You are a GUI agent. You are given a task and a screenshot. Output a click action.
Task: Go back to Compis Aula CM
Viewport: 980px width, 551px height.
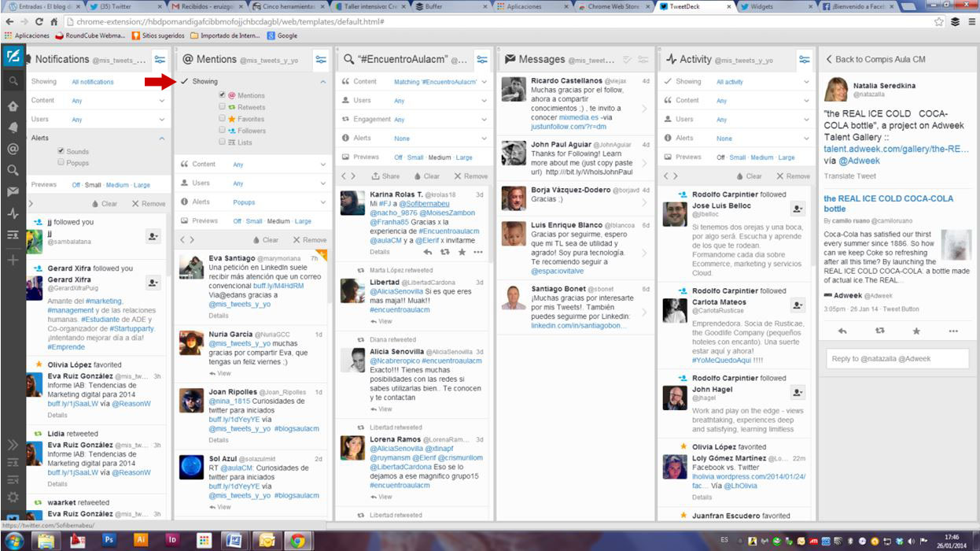pos(873,60)
